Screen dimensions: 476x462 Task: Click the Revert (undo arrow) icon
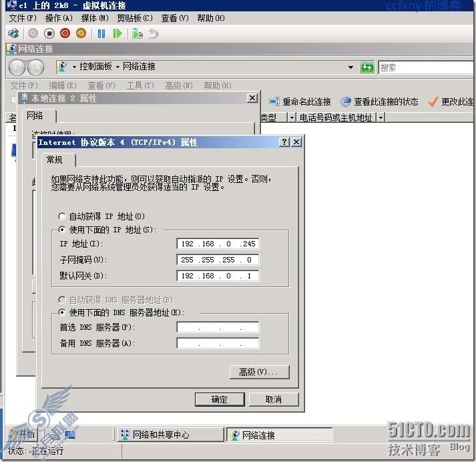[154, 33]
